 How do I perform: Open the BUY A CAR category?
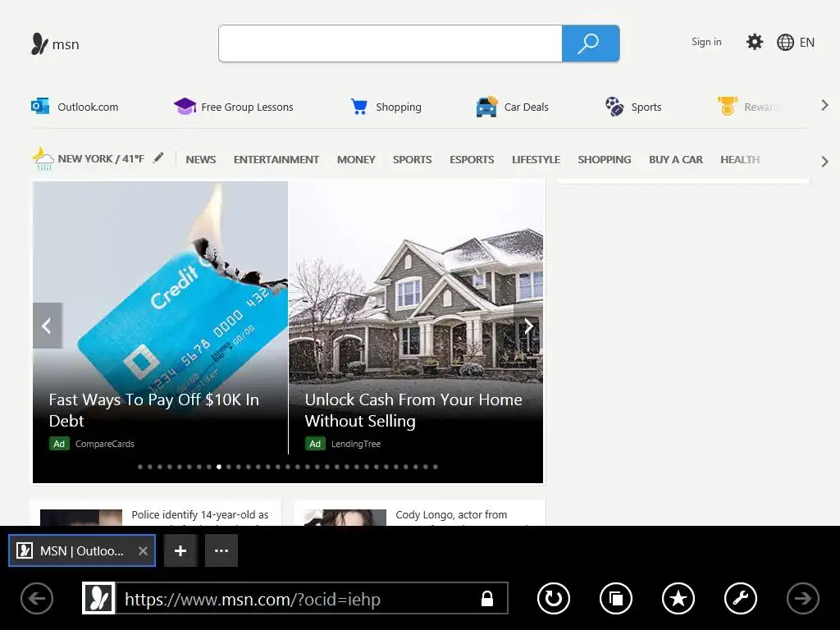tap(676, 160)
